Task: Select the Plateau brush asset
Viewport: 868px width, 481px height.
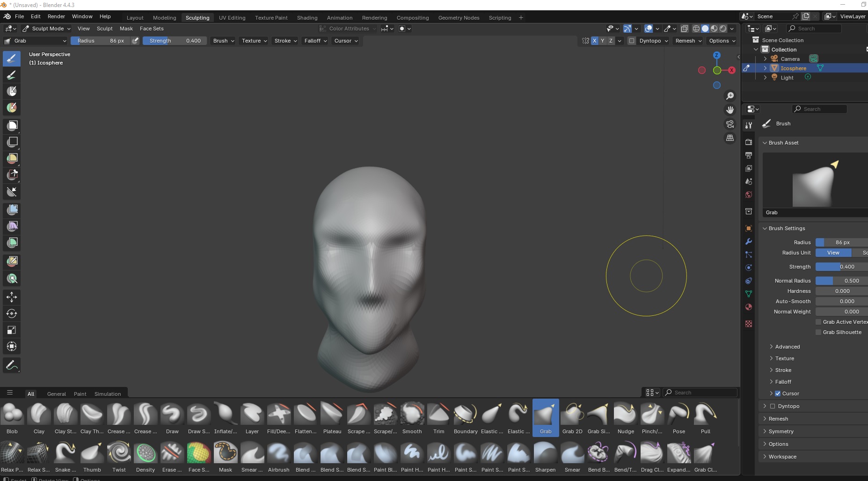Action: pos(332,418)
